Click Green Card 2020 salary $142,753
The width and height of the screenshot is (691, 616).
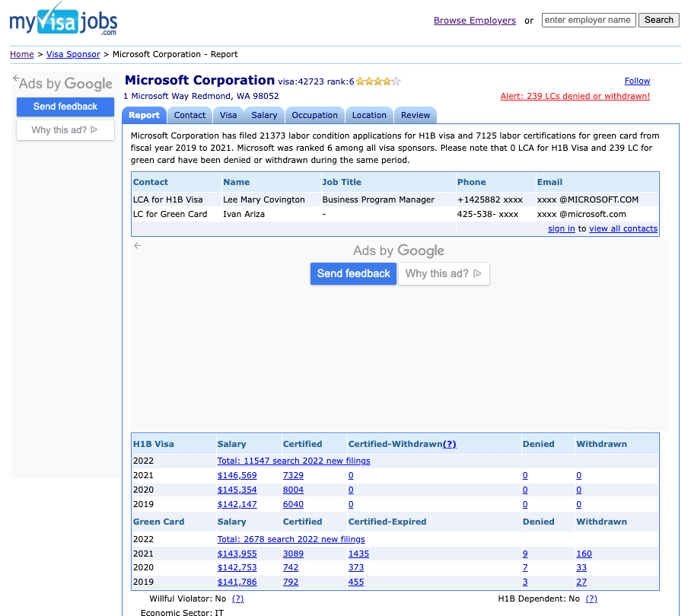(x=237, y=567)
